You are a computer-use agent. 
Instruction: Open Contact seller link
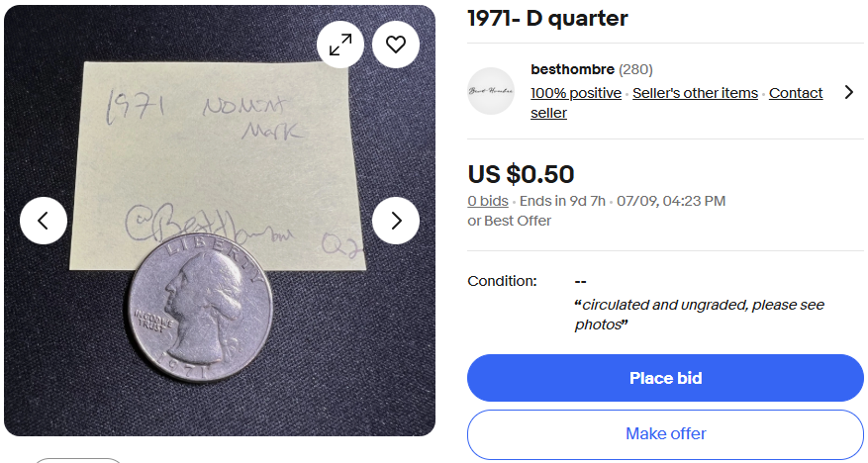click(676, 103)
